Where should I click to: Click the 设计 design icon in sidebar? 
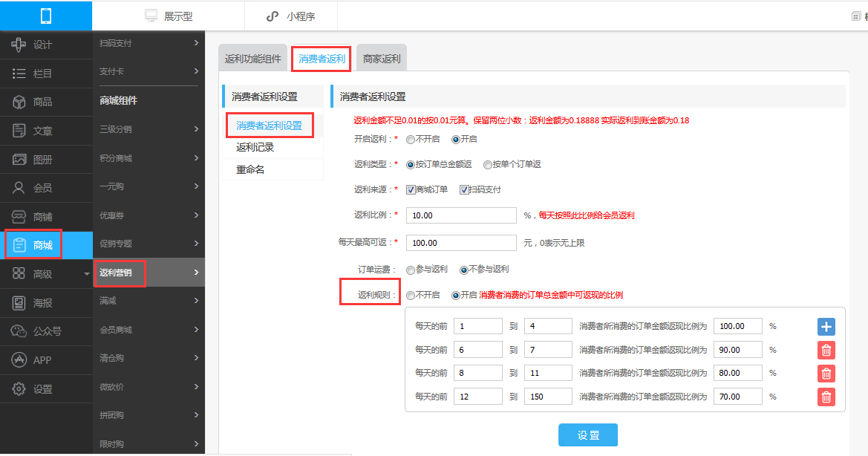[19, 45]
